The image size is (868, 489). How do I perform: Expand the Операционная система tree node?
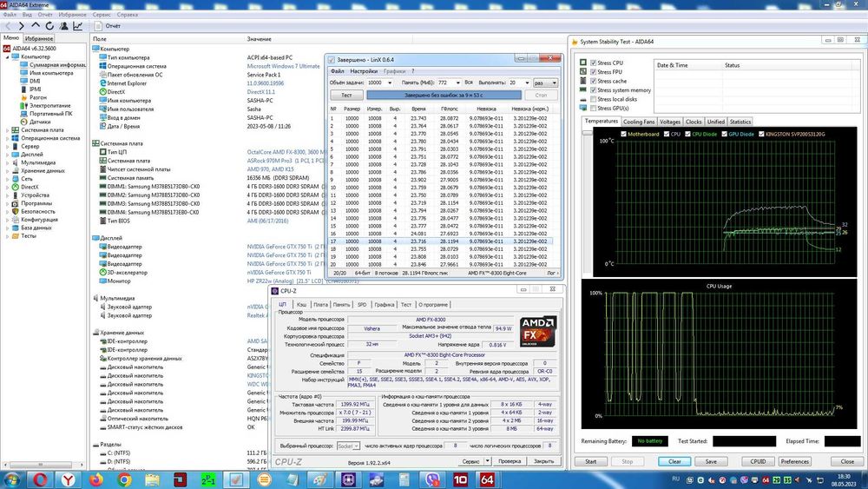click(8, 138)
